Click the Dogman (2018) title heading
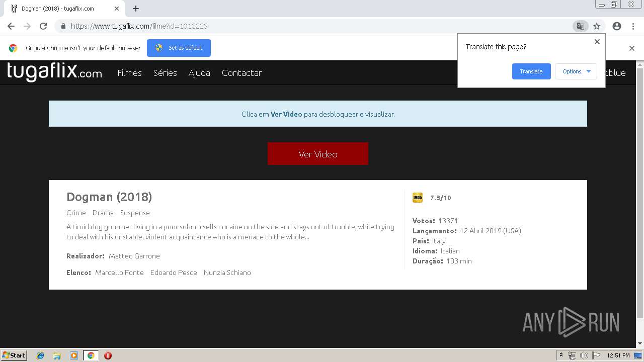This screenshot has height=362, width=644. pos(109,197)
